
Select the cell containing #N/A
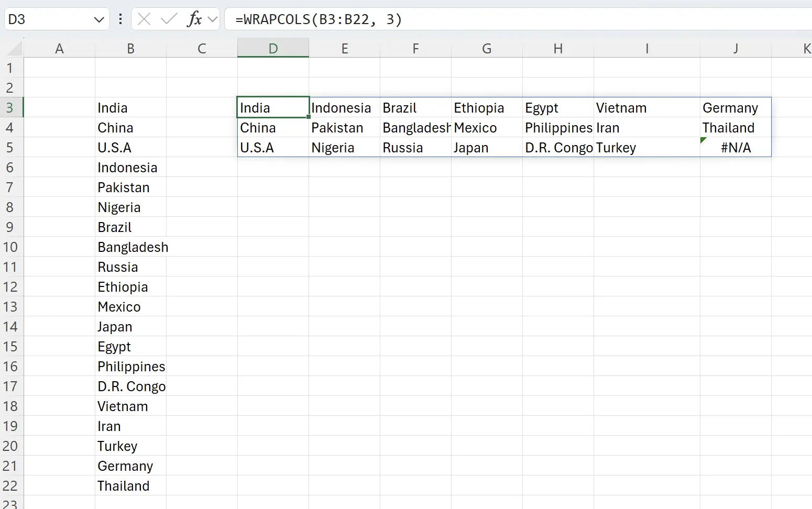coord(736,148)
